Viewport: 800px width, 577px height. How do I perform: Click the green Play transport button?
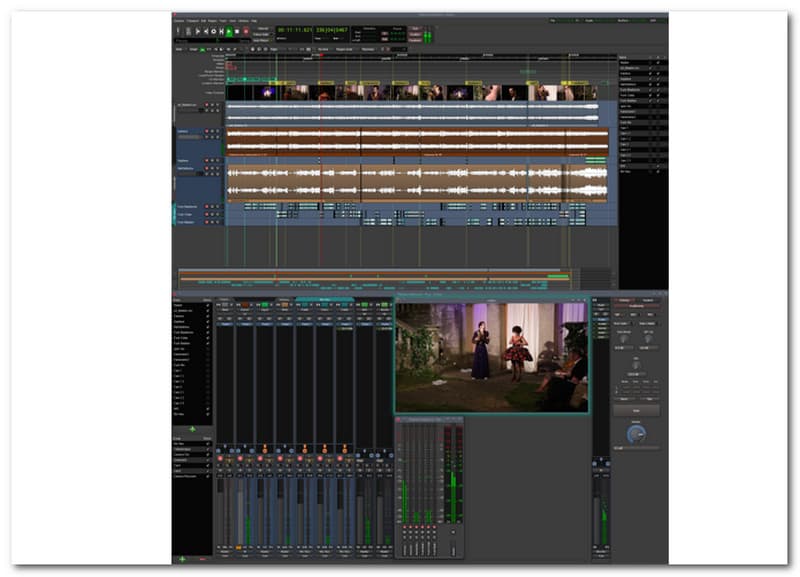coord(229,32)
